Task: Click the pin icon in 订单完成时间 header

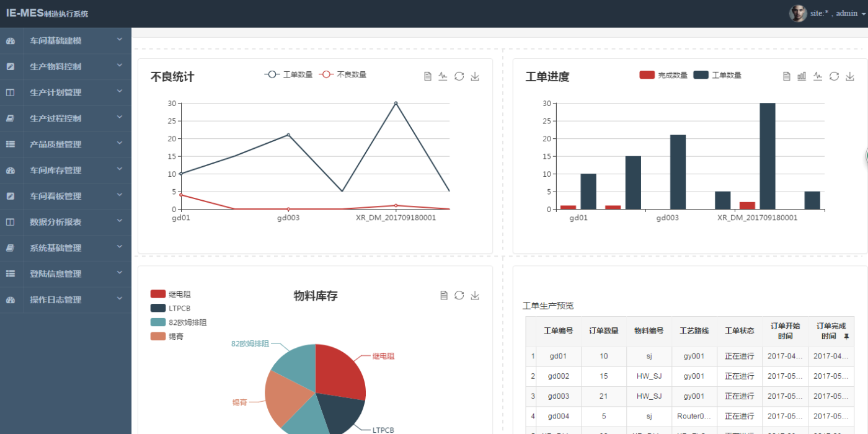Action: 846,337
